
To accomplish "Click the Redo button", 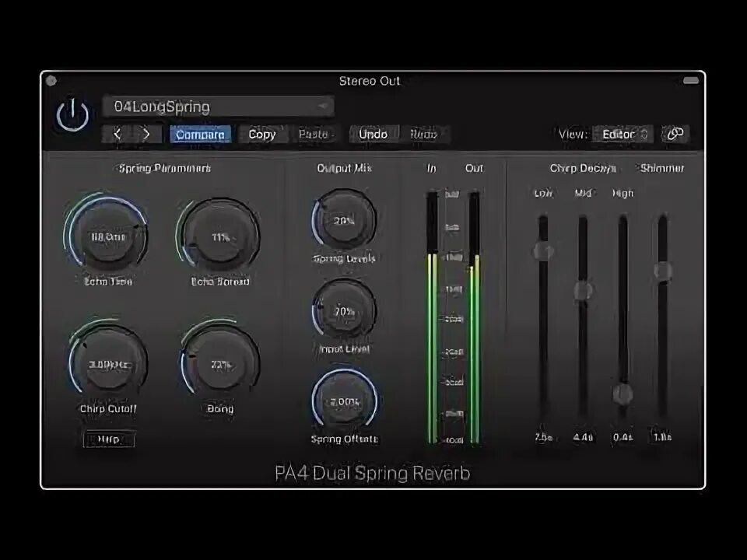I will pyautogui.click(x=423, y=135).
